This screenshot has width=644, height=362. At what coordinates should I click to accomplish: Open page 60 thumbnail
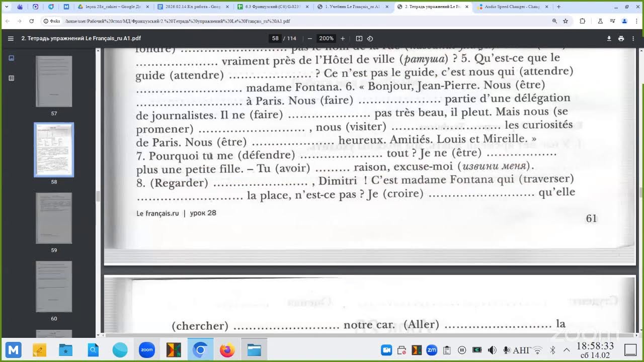pos(54,287)
